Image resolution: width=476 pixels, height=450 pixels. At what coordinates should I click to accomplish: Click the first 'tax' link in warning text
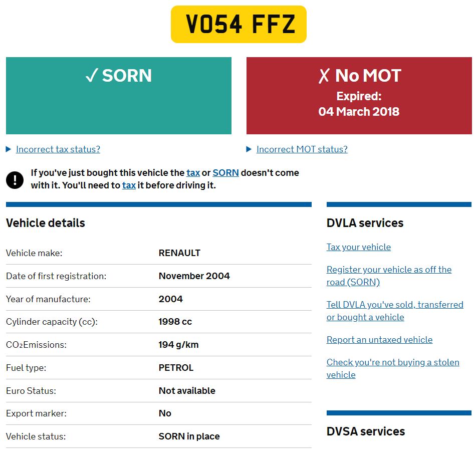tap(193, 173)
